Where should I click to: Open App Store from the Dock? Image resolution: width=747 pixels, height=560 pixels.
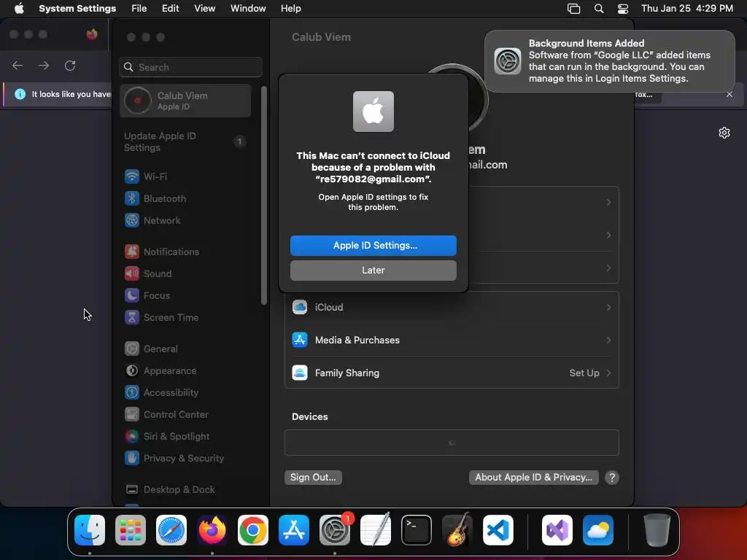coord(294,530)
